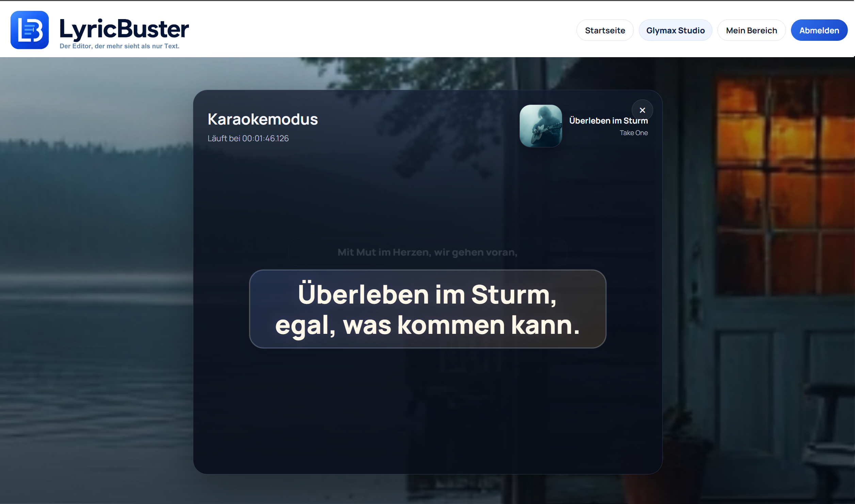Click the guitarist album cover thumbnail

coord(541,126)
